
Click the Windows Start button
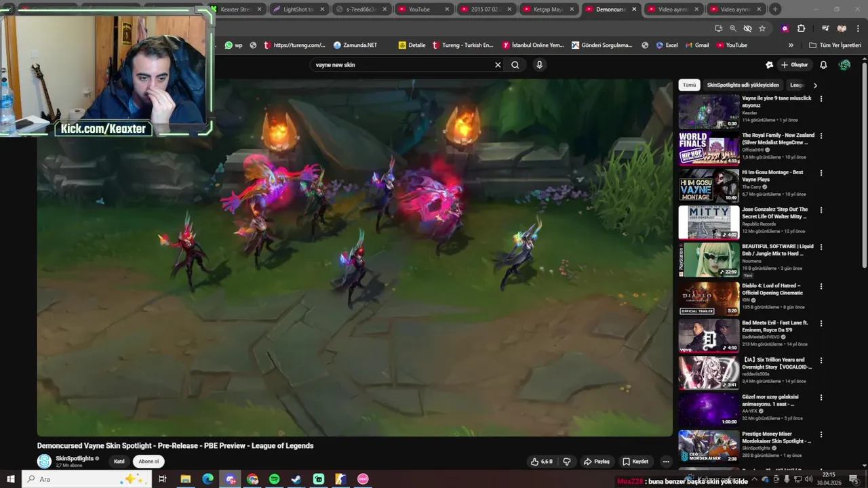pyautogui.click(x=10, y=479)
